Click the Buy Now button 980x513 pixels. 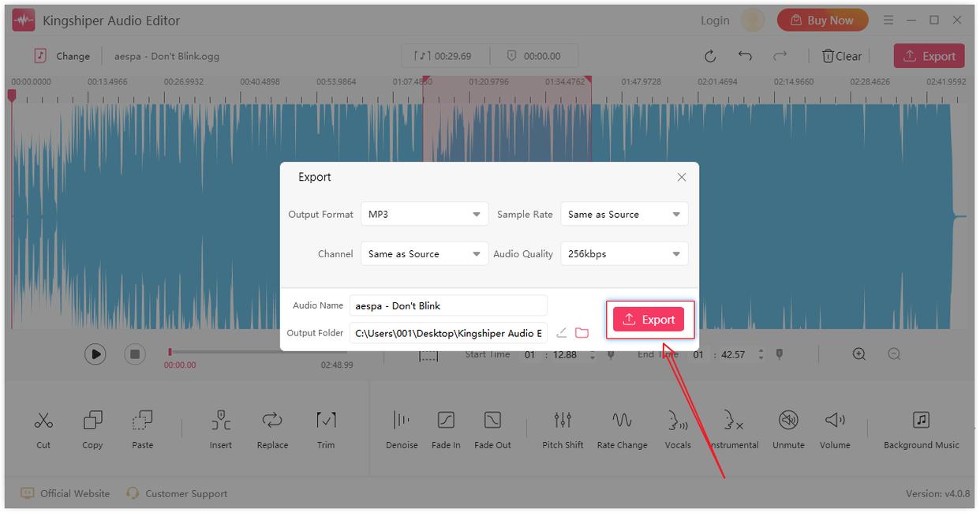822,21
